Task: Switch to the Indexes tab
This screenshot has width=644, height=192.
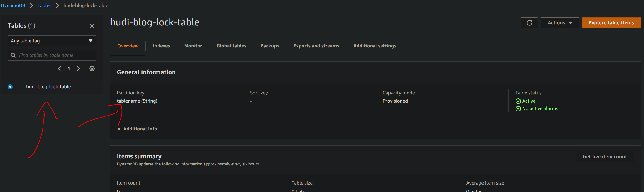Action: (161, 46)
